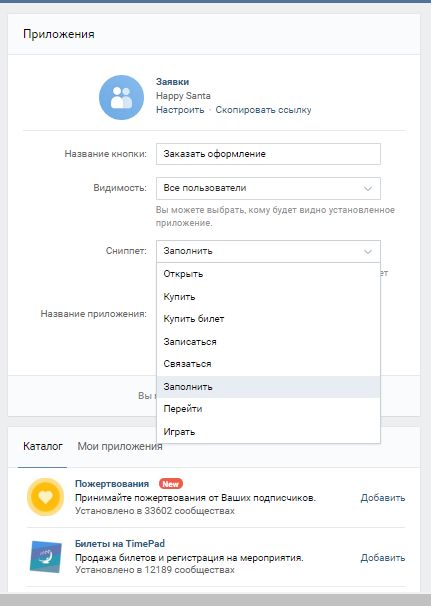Click the Заявки app avatar icon
This screenshot has width=431, height=606.
[121, 97]
